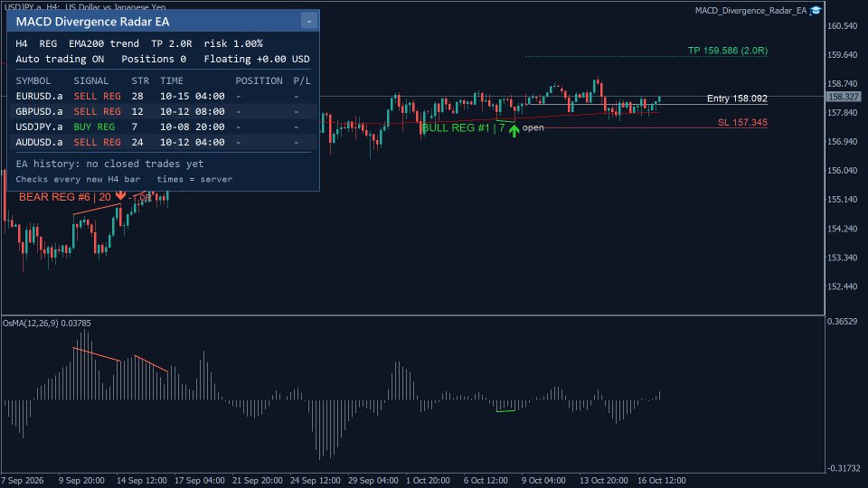Click the strength value 24
This screenshot has width=868, height=488.
[x=137, y=142]
